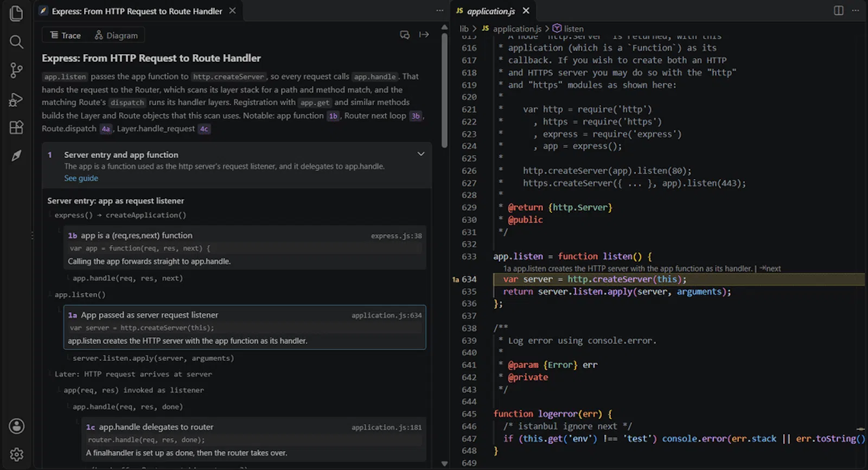Switch to the Diagram view
This screenshot has width=868, height=470.
point(116,35)
